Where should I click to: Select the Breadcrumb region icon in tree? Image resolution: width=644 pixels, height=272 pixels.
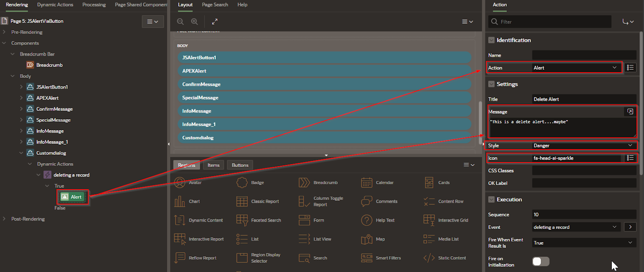[30, 65]
